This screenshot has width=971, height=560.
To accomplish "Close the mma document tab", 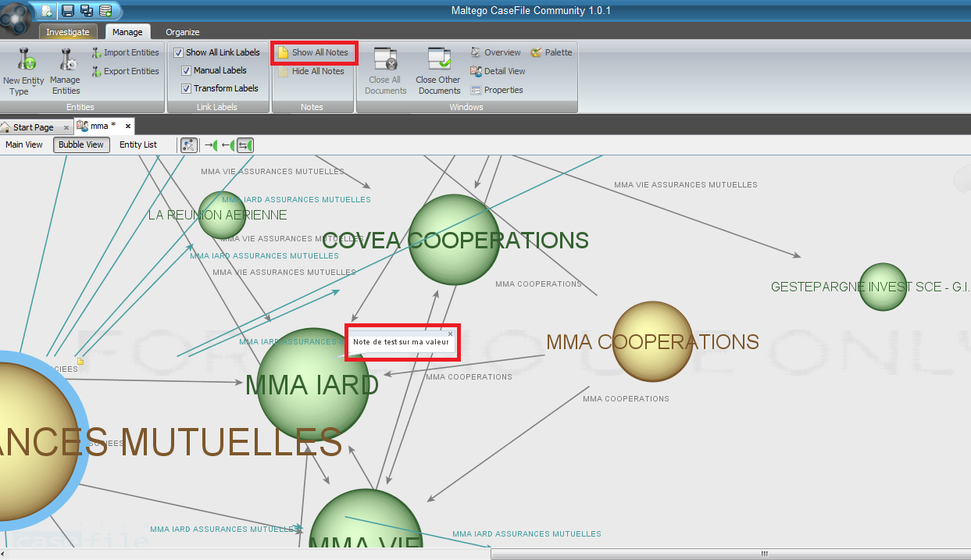I will click(128, 126).
